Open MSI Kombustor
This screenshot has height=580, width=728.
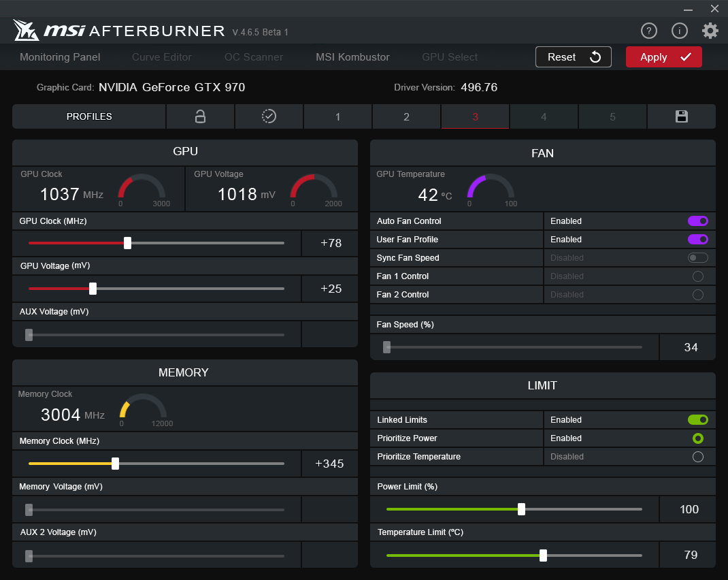tap(352, 57)
